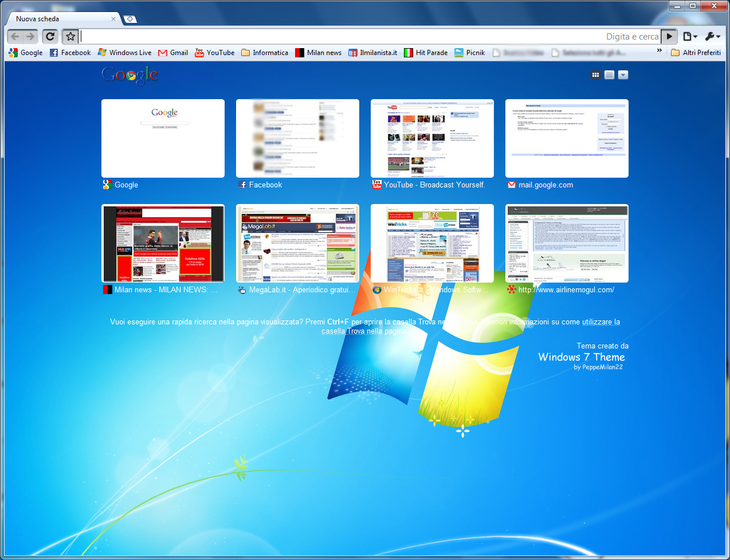The image size is (730, 560).
Task: Focus the address bar input field
Action: [x=370, y=37]
